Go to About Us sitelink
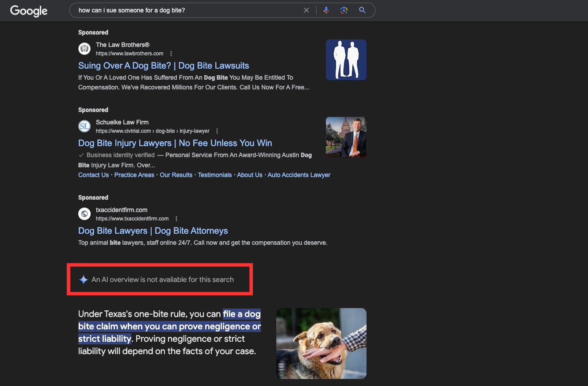 249,175
